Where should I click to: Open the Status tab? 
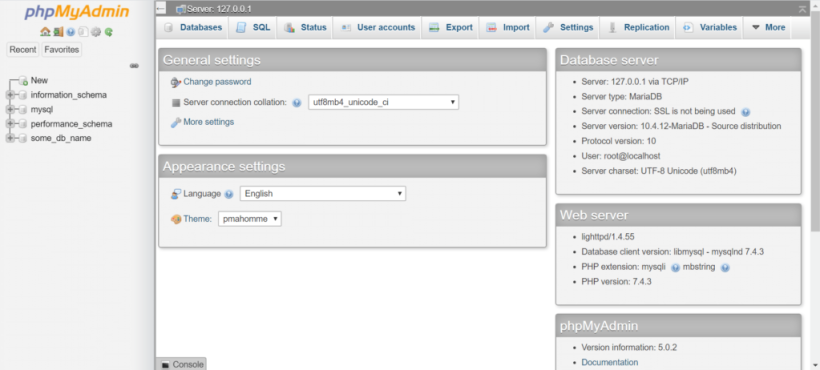coord(305,28)
